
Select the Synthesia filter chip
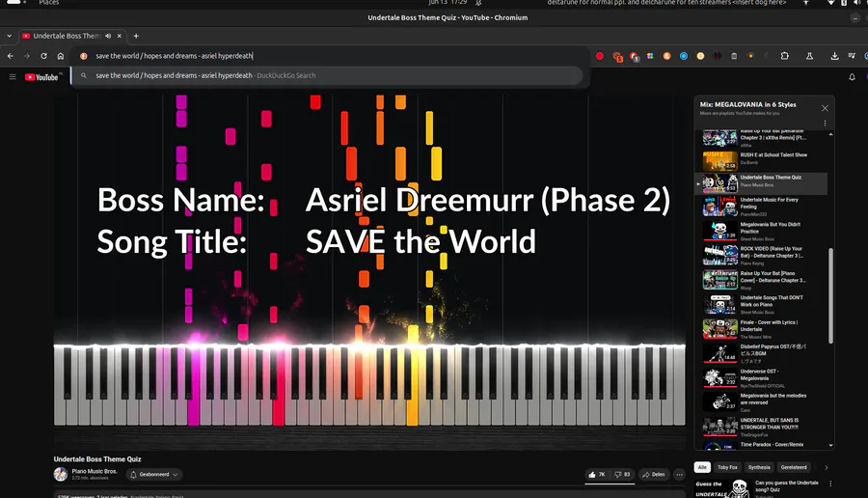[759, 467]
